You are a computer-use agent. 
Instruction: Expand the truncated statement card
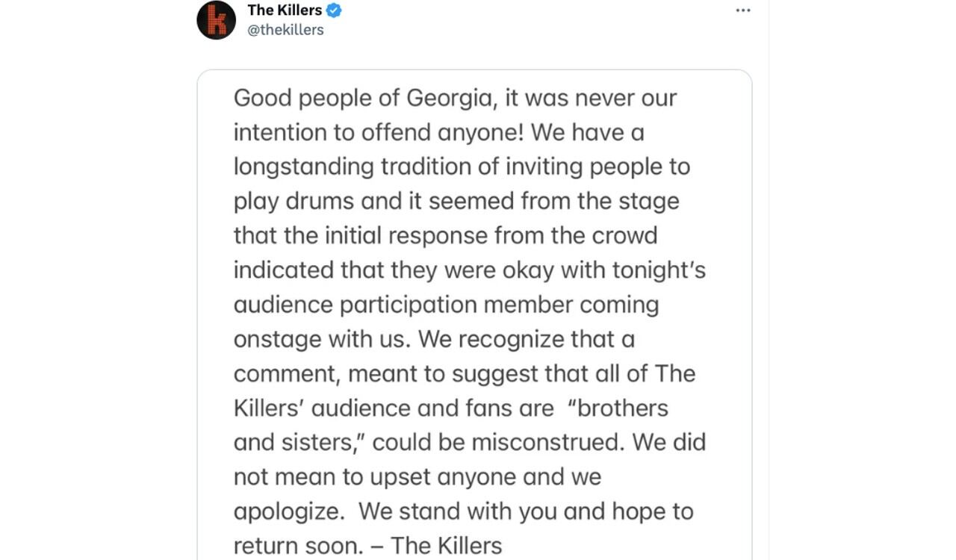pos(474,314)
